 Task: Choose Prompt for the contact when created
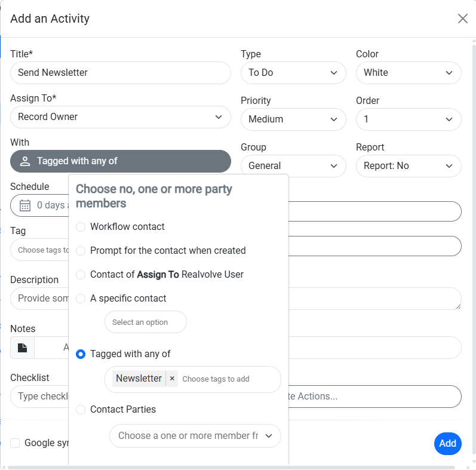pos(81,251)
